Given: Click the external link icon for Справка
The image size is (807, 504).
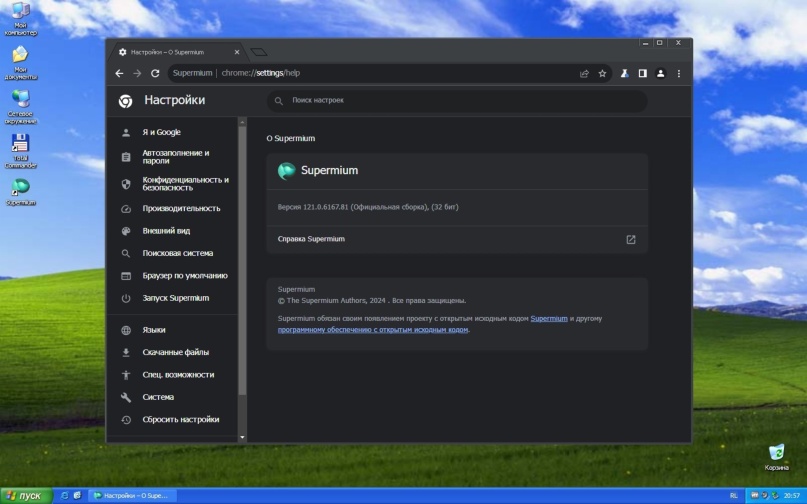Looking at the screenshot, I should [x=630, y=239].
